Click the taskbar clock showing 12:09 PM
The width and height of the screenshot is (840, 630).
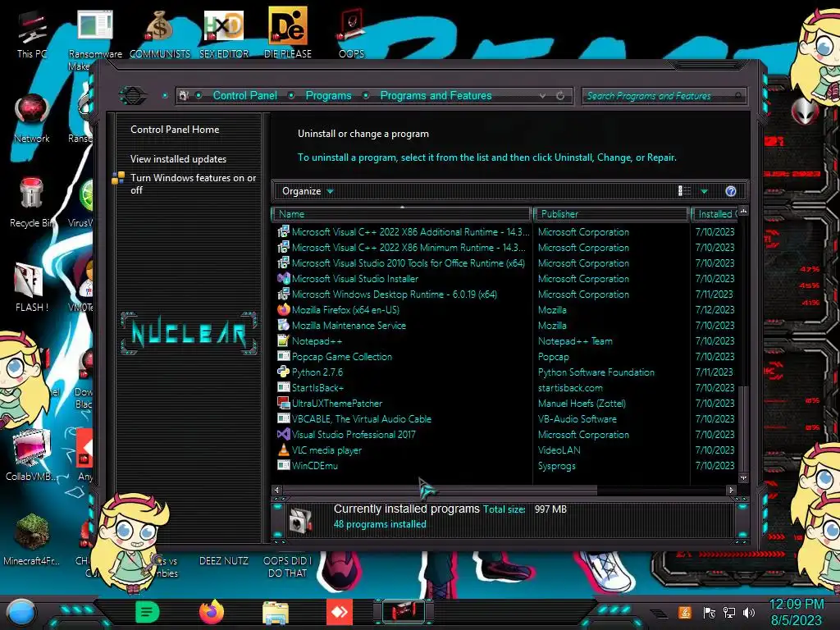point(797,612)
